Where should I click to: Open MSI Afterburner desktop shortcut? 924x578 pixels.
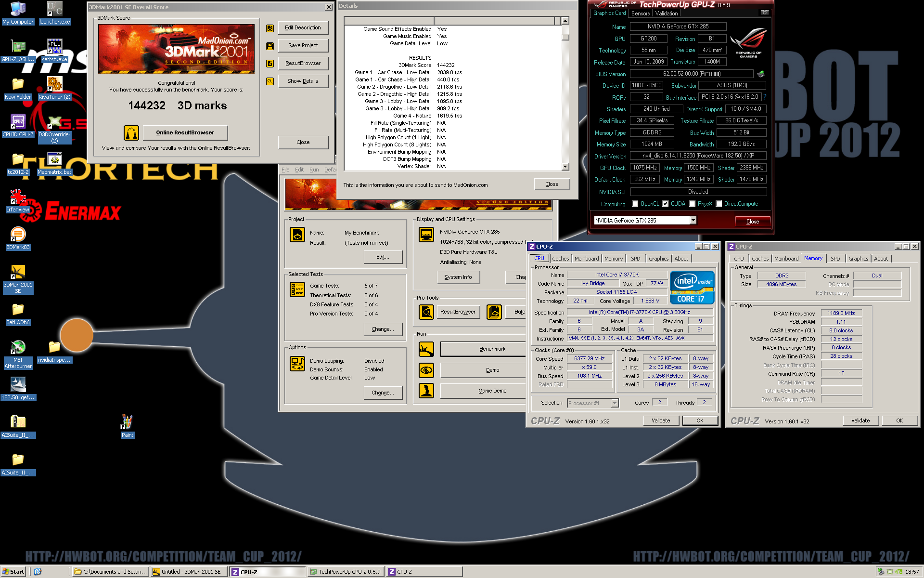coord(18,355)
